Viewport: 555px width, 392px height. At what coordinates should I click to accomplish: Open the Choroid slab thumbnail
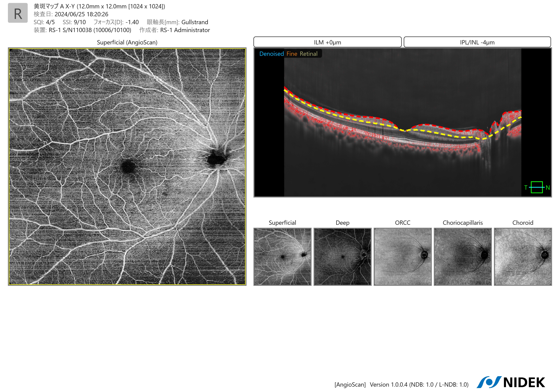(523, 257)
